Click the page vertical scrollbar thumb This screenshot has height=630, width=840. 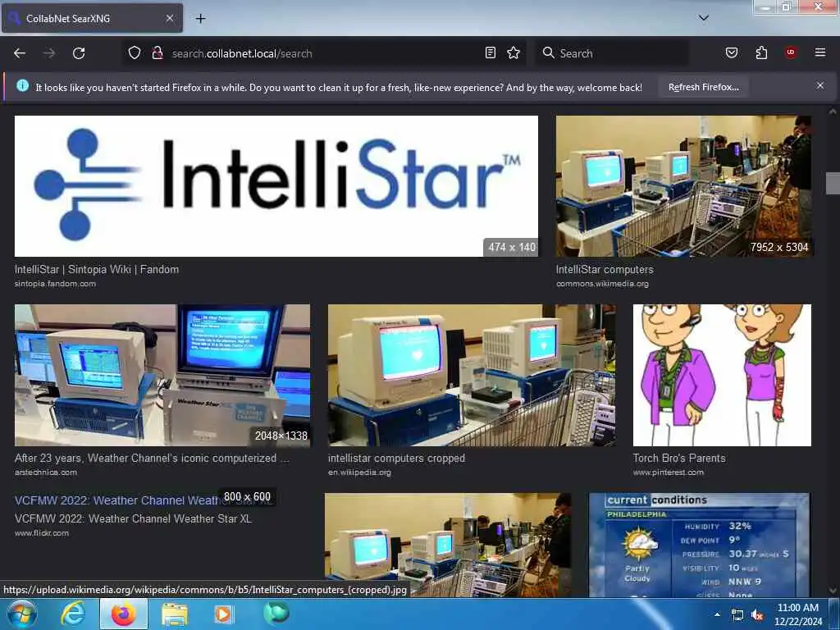(833, 183)
